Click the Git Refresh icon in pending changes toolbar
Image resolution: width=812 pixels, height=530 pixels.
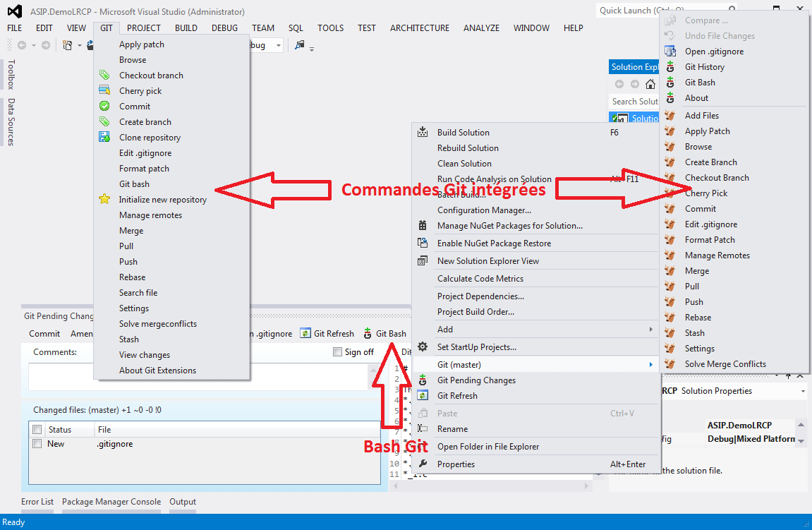pos(305,334)
